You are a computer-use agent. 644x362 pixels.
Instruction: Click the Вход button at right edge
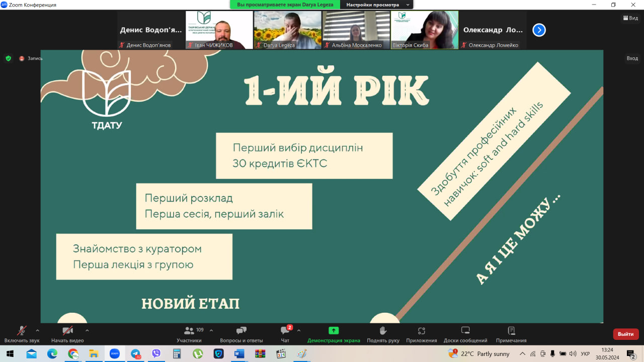[x=632, y=58]
